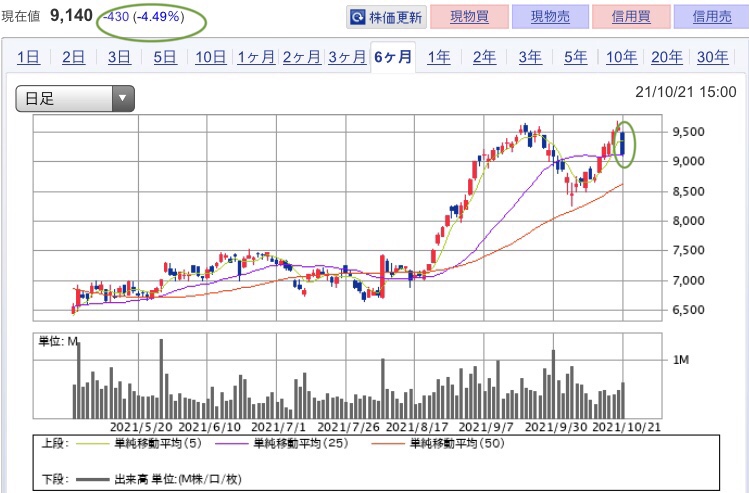
Task: Click the 単純移動平均(50) legend entry
Action: 439,444
